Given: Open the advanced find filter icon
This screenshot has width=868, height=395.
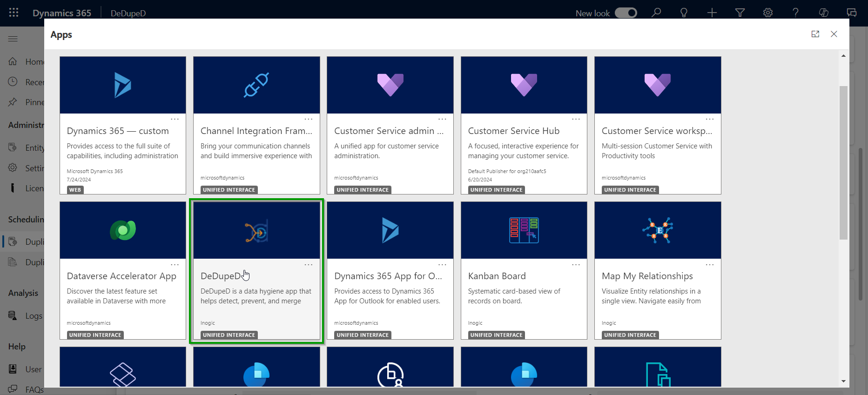Looking at the screenshot, I should pos(740,13).
